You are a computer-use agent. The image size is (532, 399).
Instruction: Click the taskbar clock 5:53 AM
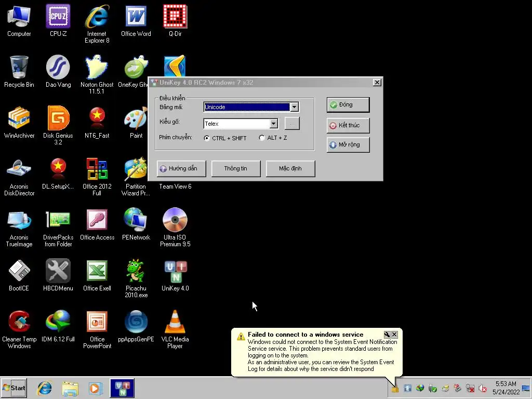506,388
